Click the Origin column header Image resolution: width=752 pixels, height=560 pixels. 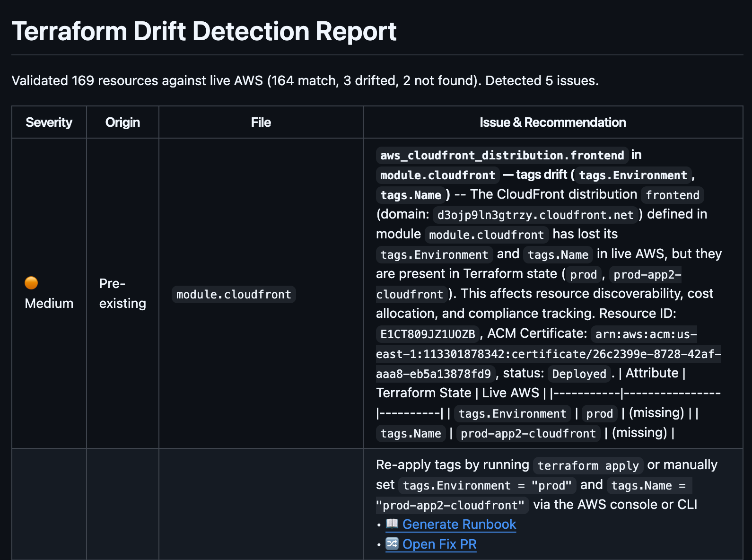pos(122,122)
